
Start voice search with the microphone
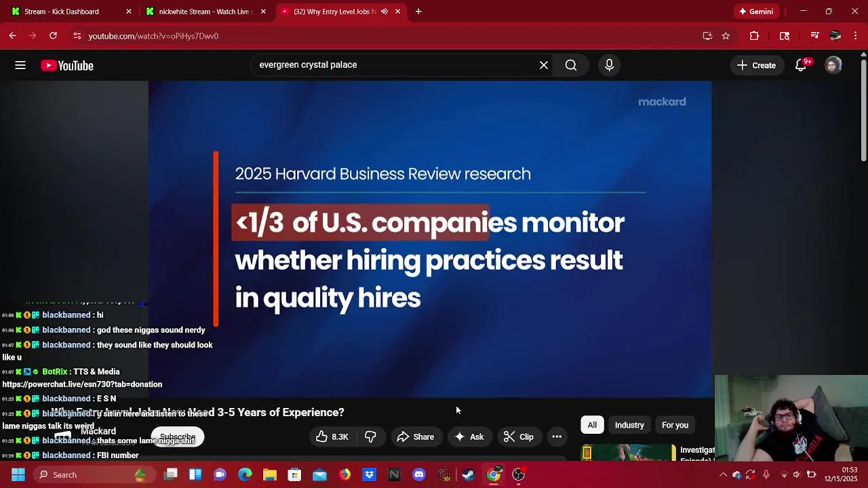point(609,65)
